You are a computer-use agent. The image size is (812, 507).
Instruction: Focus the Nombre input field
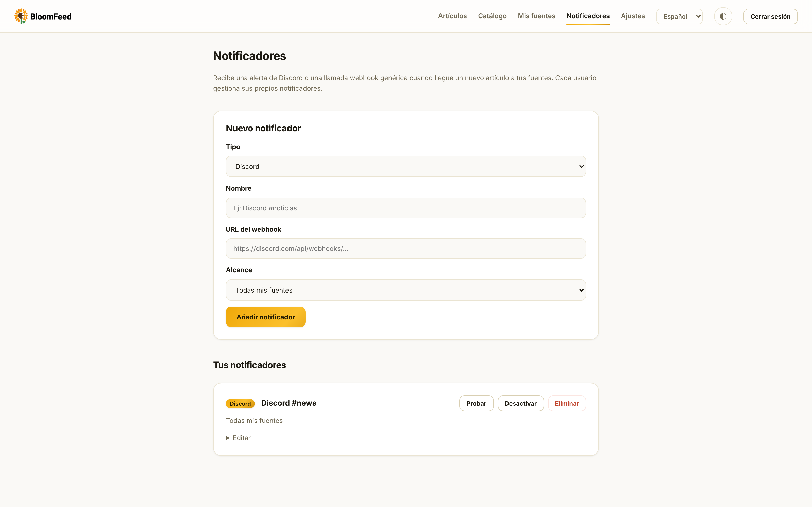click(x=406, y=208)
